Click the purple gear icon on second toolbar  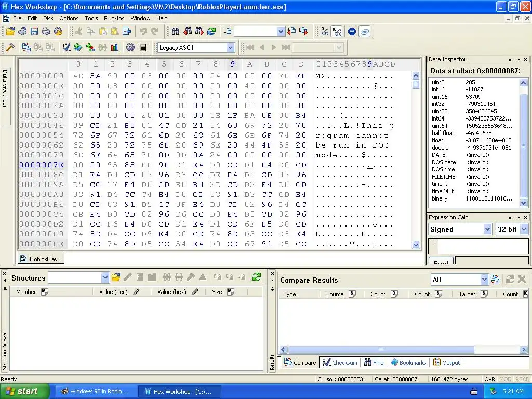130,47
